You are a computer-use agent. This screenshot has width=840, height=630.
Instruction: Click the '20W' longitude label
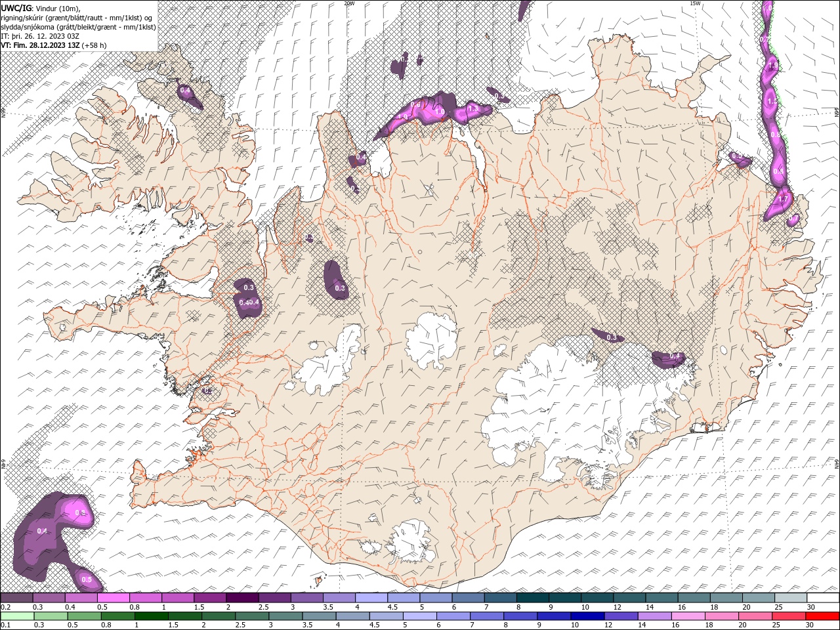click(x=349, y=3)
